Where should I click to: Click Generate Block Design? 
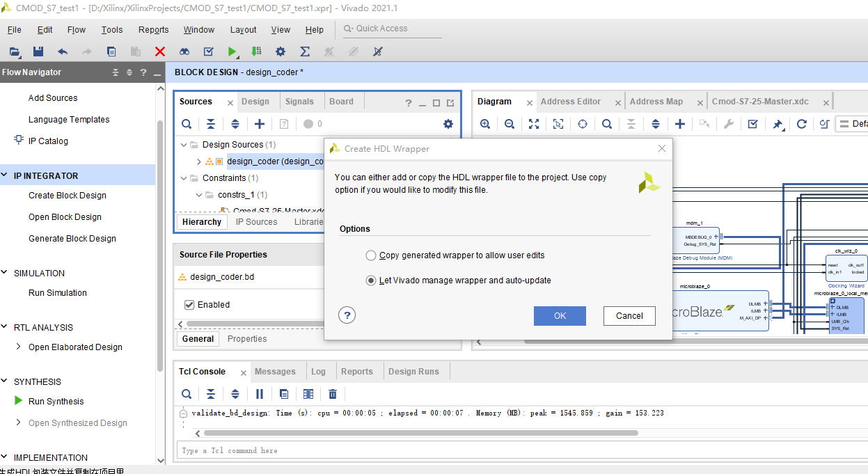click(72, 238)
